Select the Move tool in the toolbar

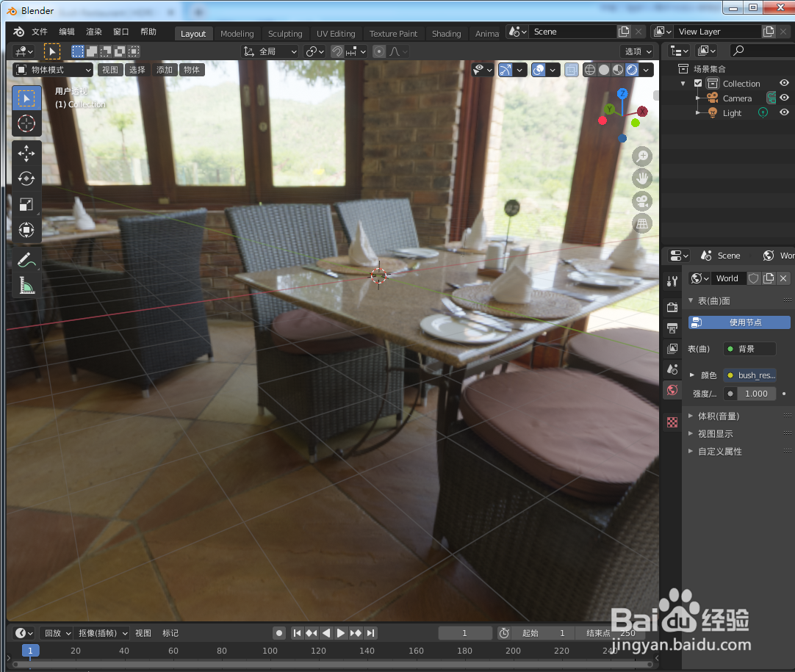point(26,153)
